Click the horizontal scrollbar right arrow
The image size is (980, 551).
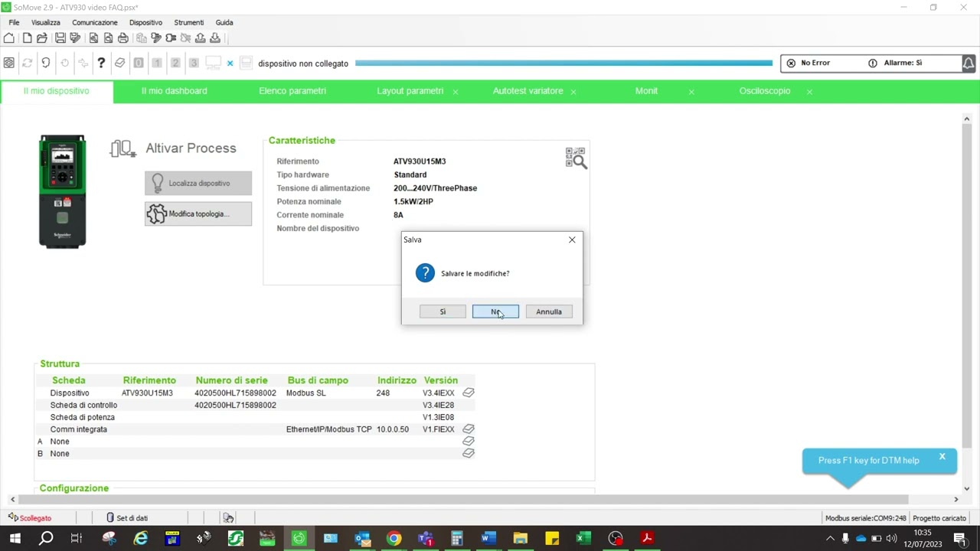coord(955,500)
